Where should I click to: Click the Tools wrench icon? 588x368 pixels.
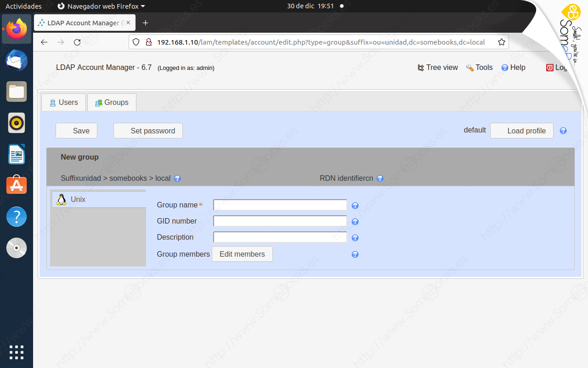click(469, 67)
